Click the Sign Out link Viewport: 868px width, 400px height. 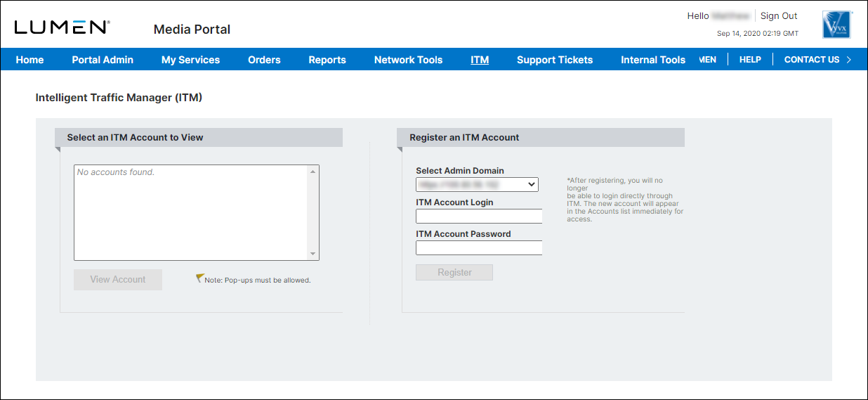[779, 15]
